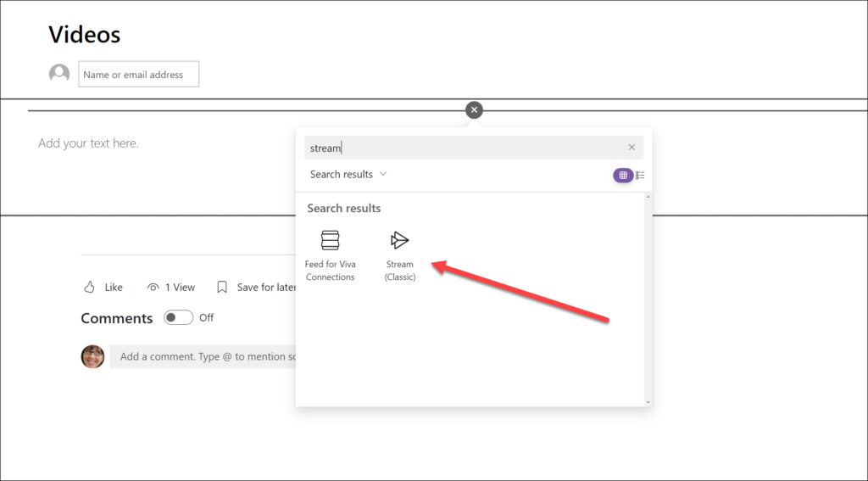Image resolution: width=868 pixels, height=481 pixels.
Task: Click the 1 View label
Action: point(180,287)
